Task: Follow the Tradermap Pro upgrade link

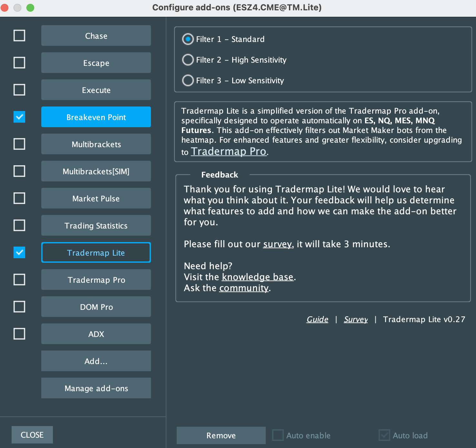Action: pos(229,151)
